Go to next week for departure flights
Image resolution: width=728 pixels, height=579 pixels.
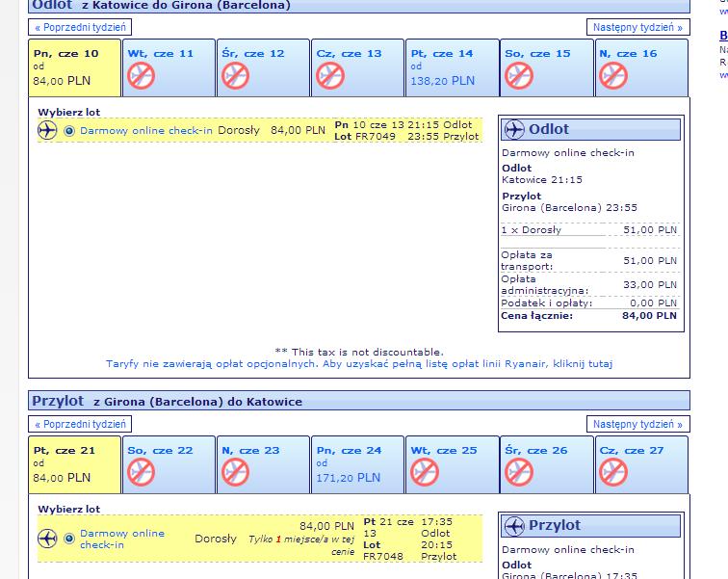pos(637,27)
